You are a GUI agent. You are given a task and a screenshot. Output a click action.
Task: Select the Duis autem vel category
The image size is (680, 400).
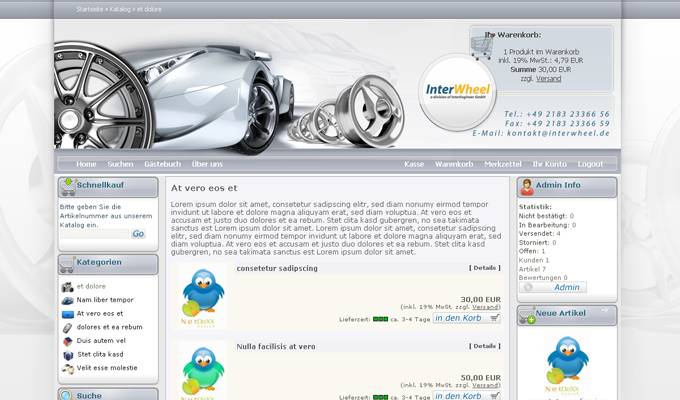point(101,341)
